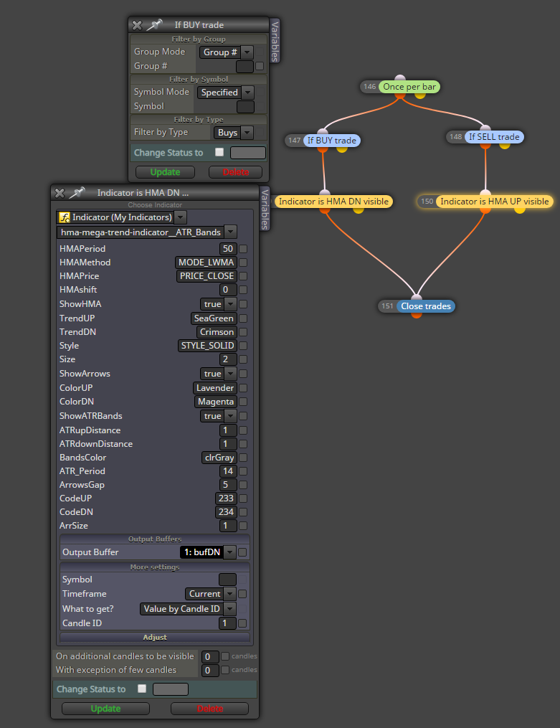Toggle Group # checkbox

260,66
